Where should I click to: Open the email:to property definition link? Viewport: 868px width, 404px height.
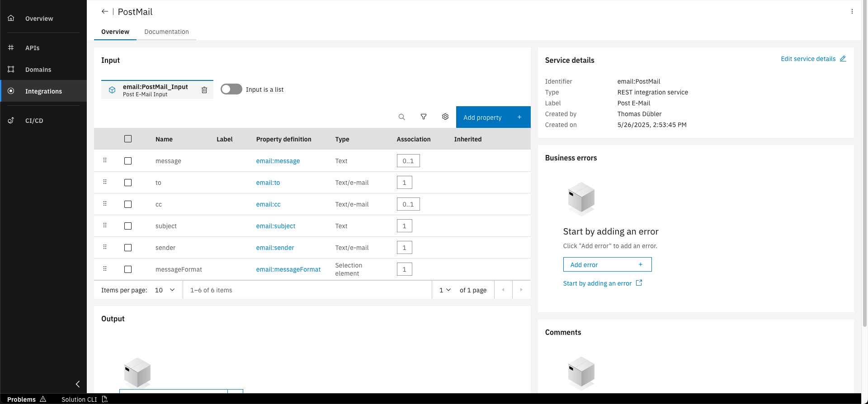coord(268,183)
